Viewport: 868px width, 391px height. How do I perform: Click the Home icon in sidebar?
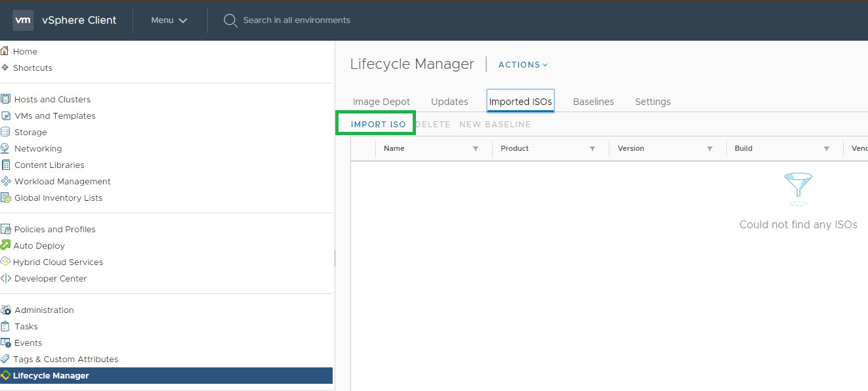click(5, 51)
